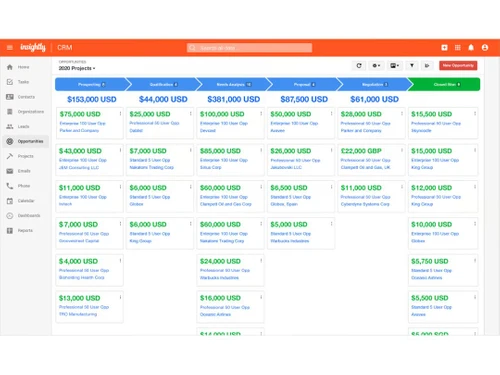Select the Qualification pipeline stage
Viewport: 500px width, 375px height.
(163, 84)
